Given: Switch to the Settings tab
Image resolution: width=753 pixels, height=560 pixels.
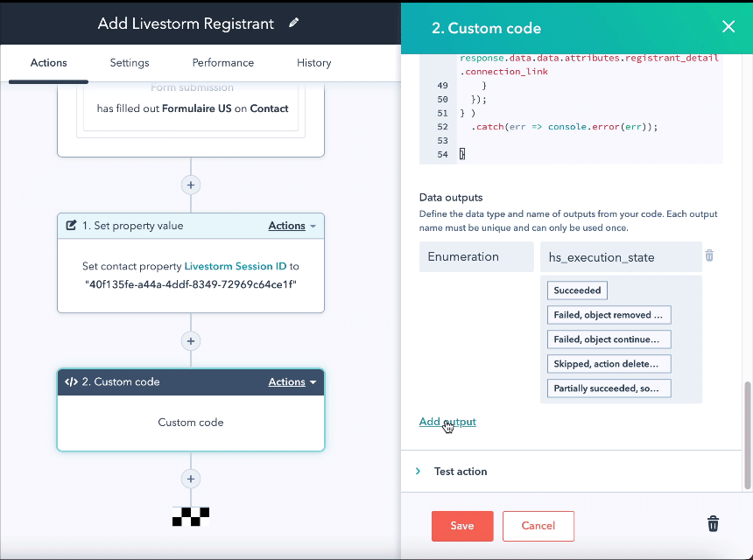Looking at the screenshot, I should (x=130, y=63).
